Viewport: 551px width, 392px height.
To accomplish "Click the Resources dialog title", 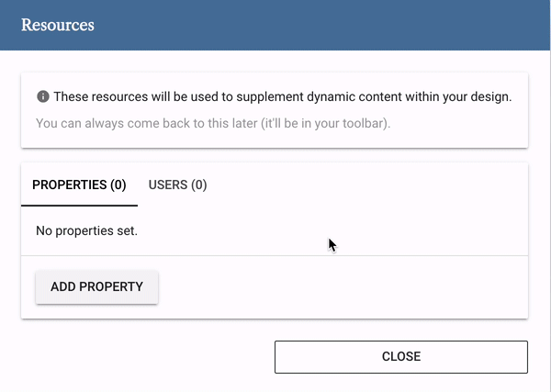I will (58, 25).
